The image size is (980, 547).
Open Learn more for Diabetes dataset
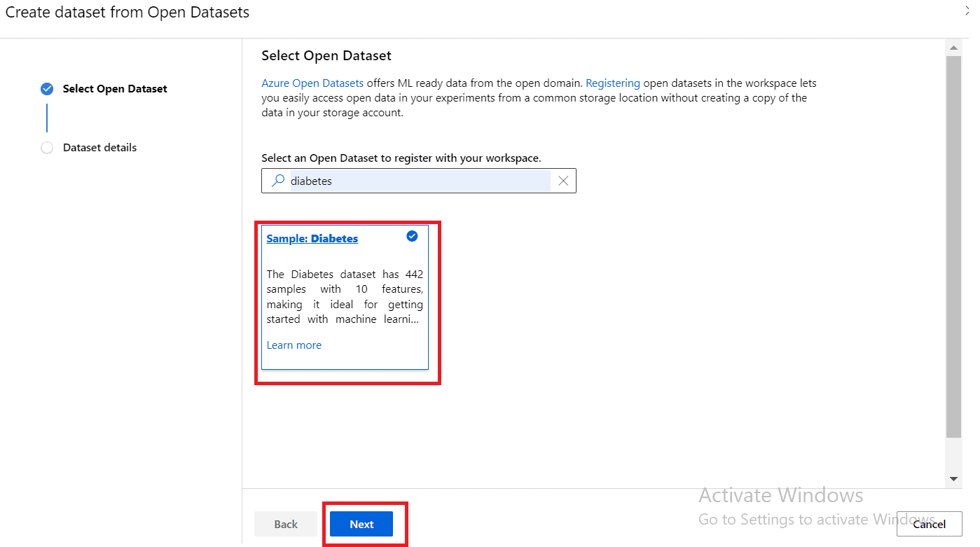tap(294, 345)
